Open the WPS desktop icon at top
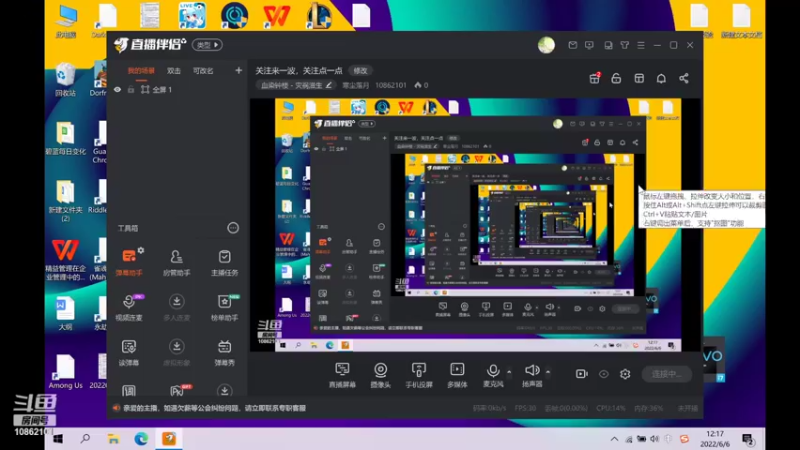Viewport: 800px width, 450px height. click(x=276, y=16)
